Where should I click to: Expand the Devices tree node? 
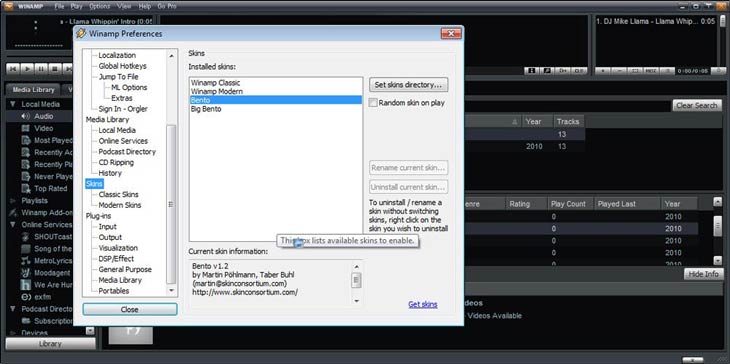(13, 333)
